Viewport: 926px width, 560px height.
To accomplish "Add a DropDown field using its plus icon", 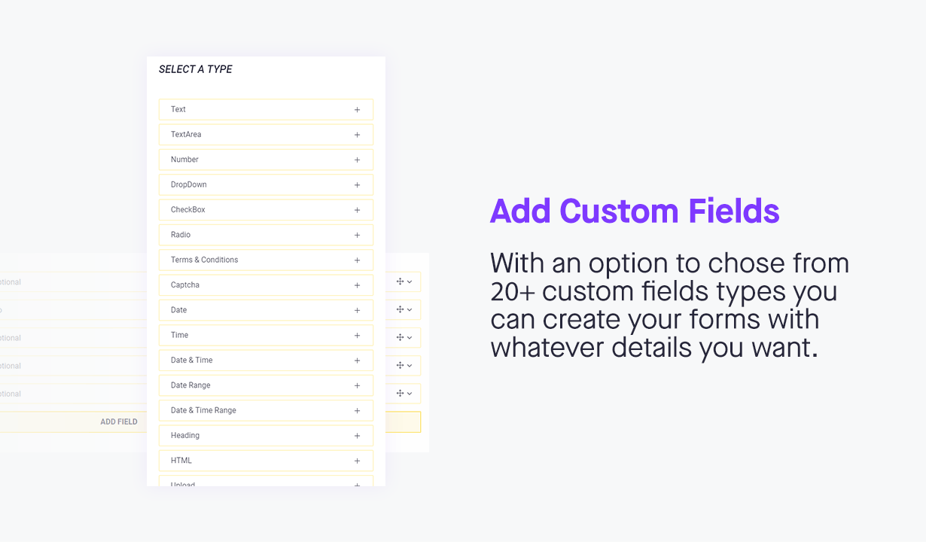I will pos(357,185).
